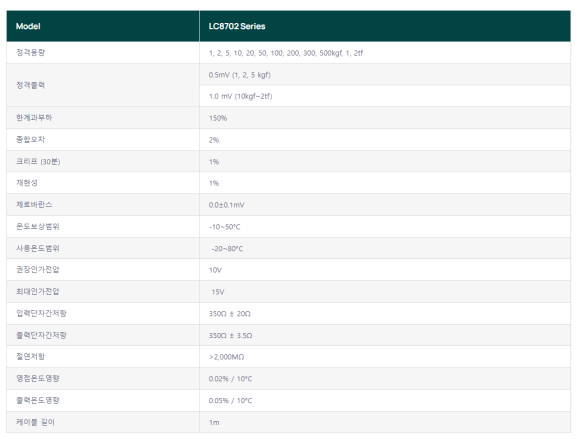Click the 제로바란스 row label
The height and width of the screenshot is (439, 580).
[34, 205]
